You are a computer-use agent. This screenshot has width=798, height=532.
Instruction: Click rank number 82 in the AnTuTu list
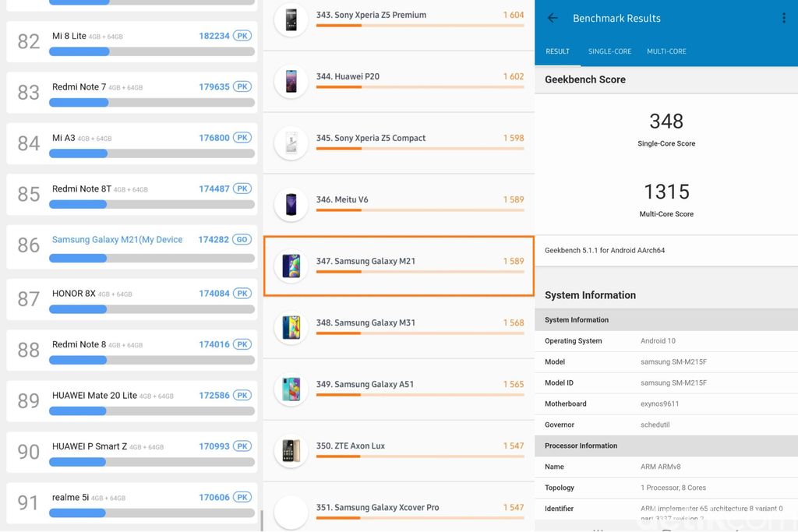pyautogui.click(x=29, y=41)
